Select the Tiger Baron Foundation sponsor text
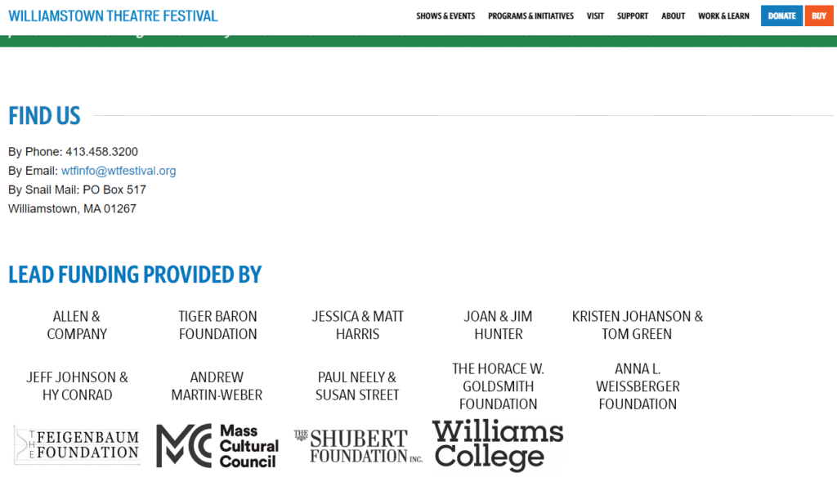Viewport: 837px width, 504px height. tap(217, 325)
